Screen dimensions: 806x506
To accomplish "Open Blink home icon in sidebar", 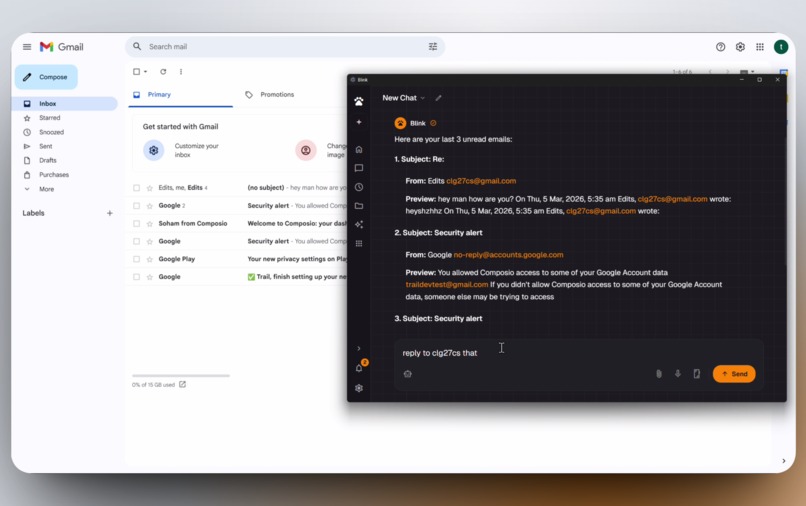I will (359, 150).
